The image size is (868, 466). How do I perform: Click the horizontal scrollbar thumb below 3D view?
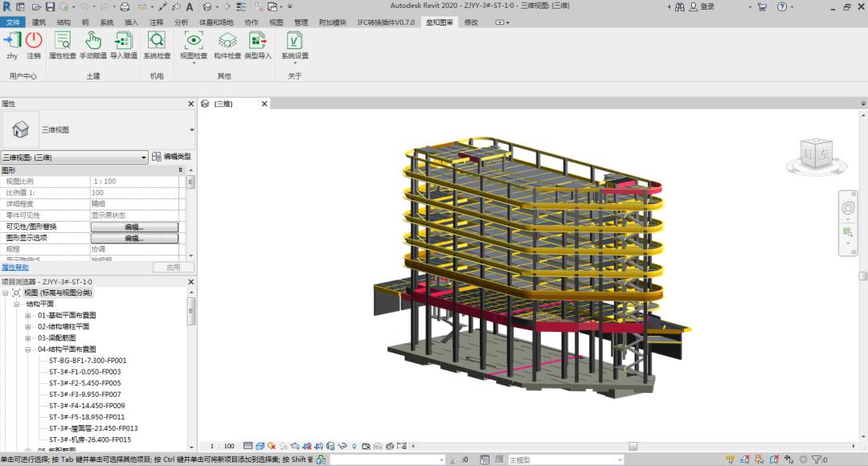pos(633,446)
